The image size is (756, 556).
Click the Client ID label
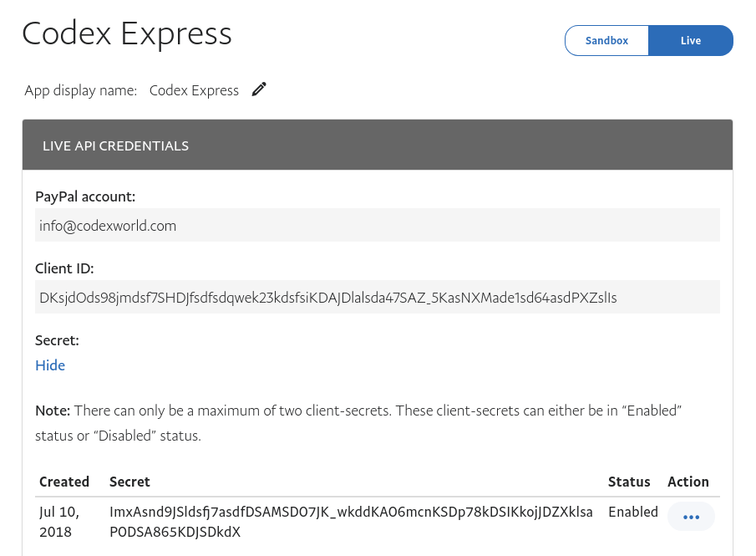point(64,268)
